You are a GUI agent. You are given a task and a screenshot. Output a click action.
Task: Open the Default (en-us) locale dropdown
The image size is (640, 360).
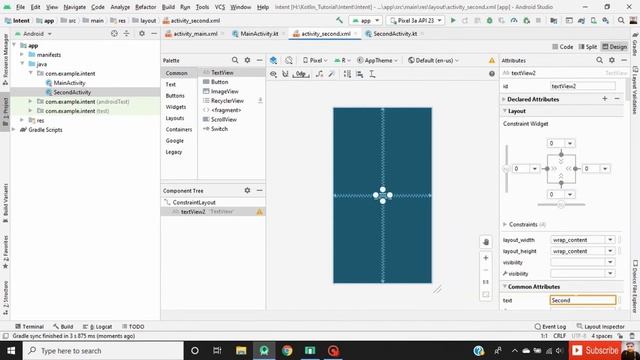coord(433,60)
